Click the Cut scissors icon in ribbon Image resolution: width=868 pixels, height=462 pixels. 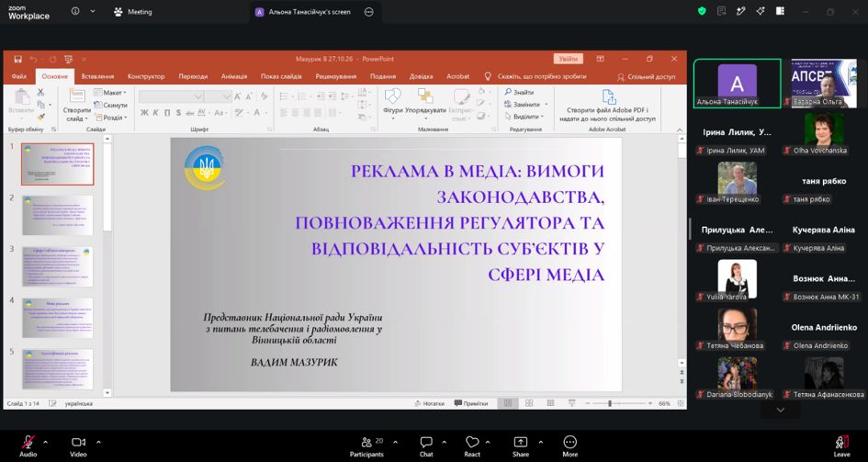(41, 92)
